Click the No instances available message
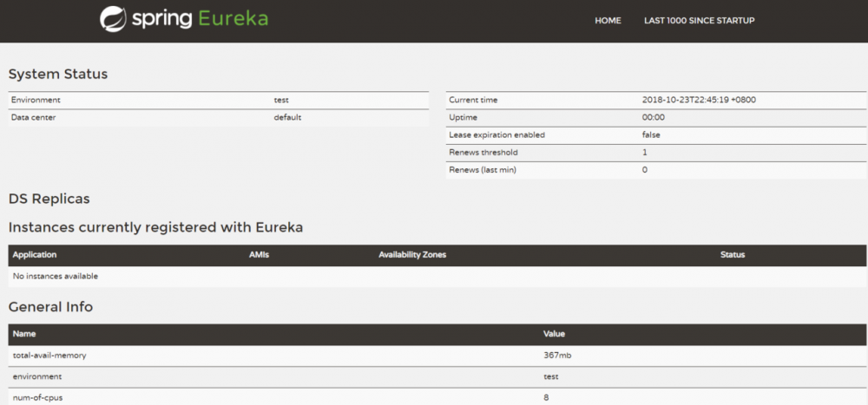Screen dimensions: 868x405 (x=56, y=276)
